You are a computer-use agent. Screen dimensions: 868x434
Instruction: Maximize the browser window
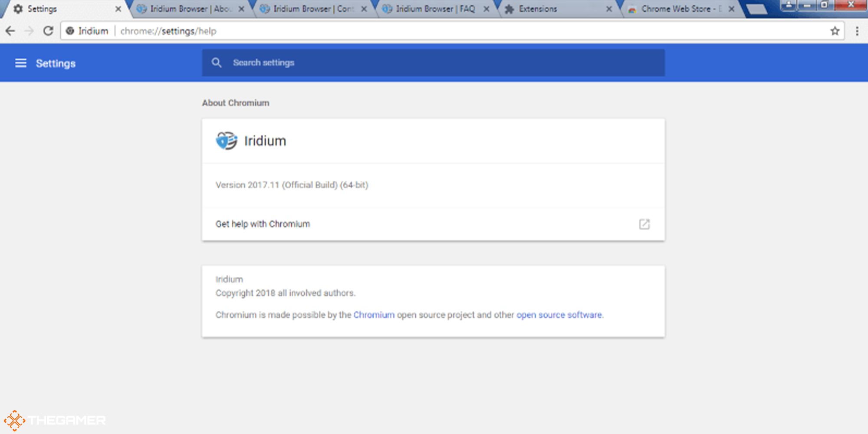point(825,5)
